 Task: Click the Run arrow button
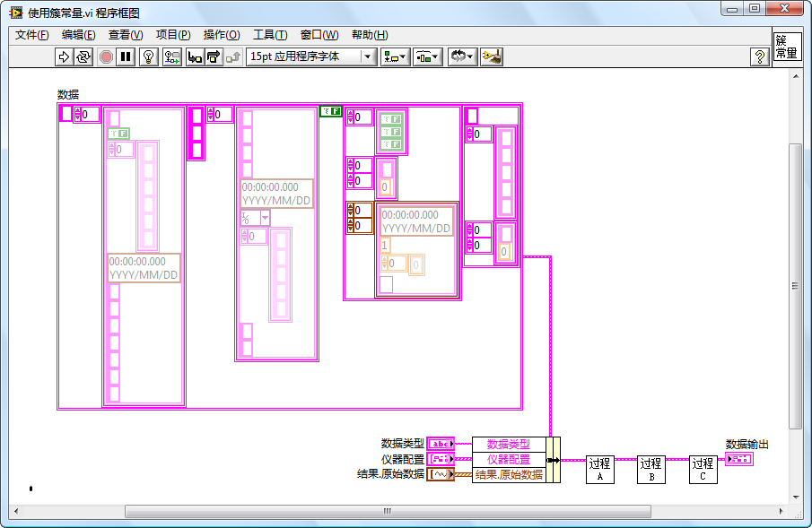coord(64,56)
